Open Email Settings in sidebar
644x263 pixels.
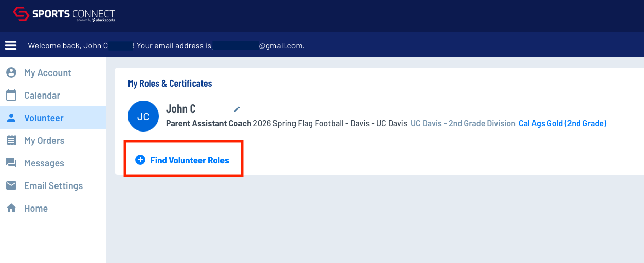(x=53, y=186)
